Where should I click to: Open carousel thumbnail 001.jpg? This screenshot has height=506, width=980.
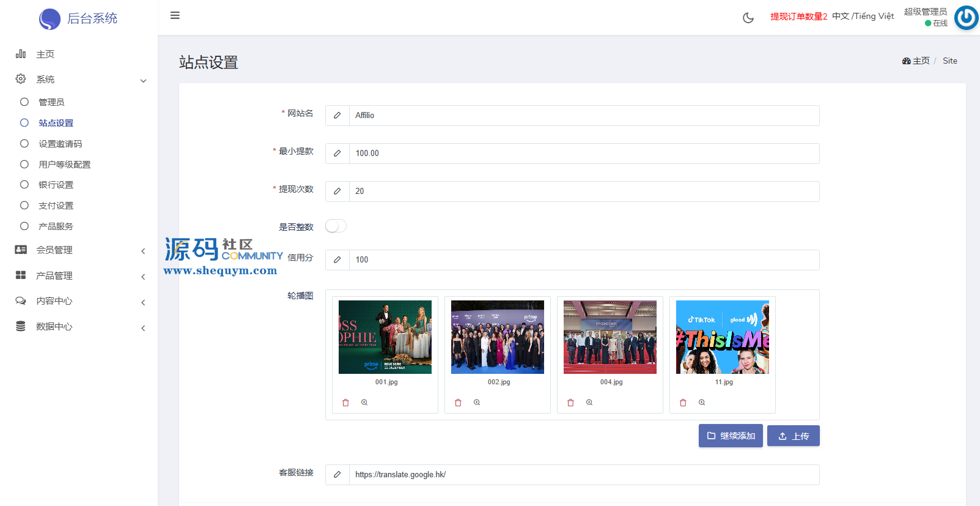(385, 337)
